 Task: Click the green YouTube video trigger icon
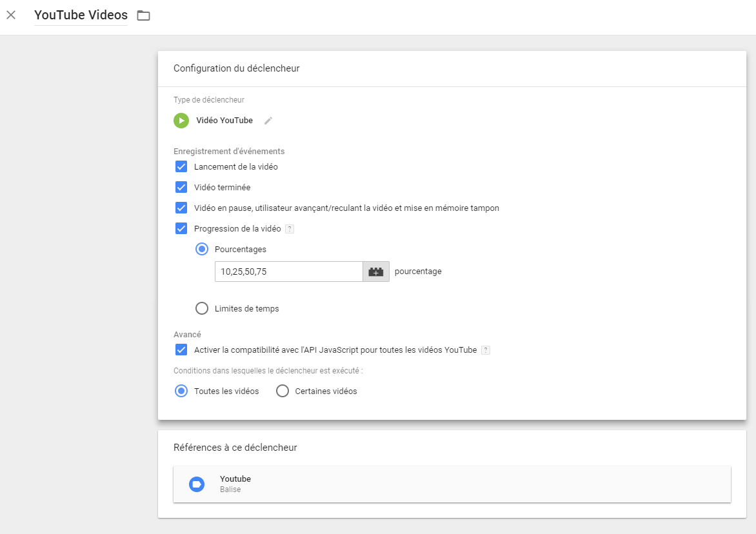coord(181,121)
